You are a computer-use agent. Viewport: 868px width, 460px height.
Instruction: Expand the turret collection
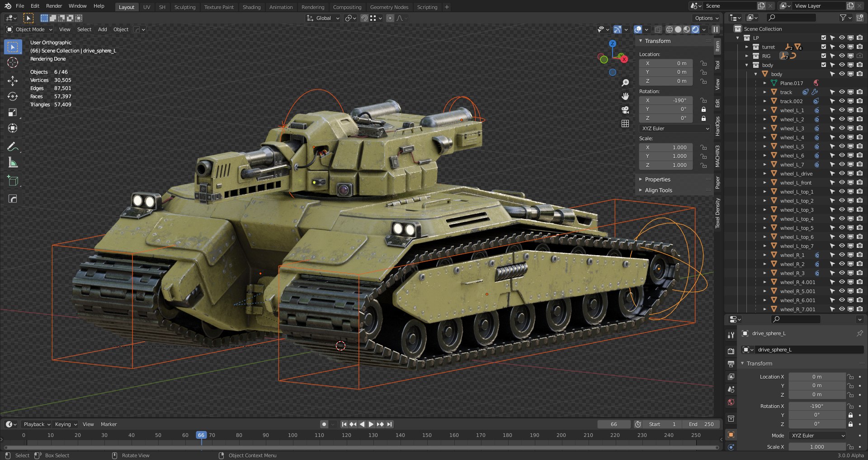click(747, 47)
